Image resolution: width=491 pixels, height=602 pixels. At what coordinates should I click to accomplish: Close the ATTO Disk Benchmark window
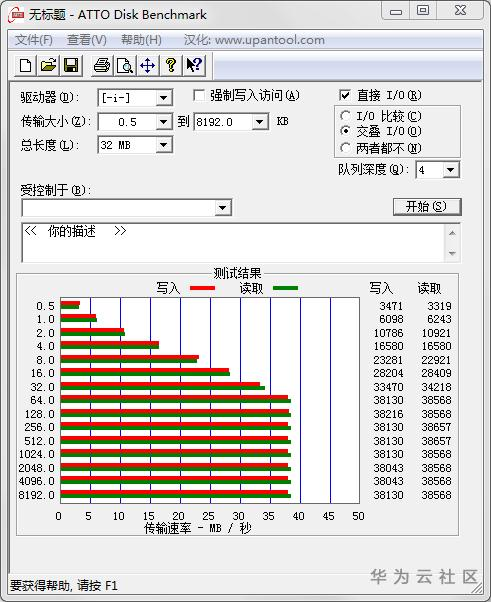[460, 10]
